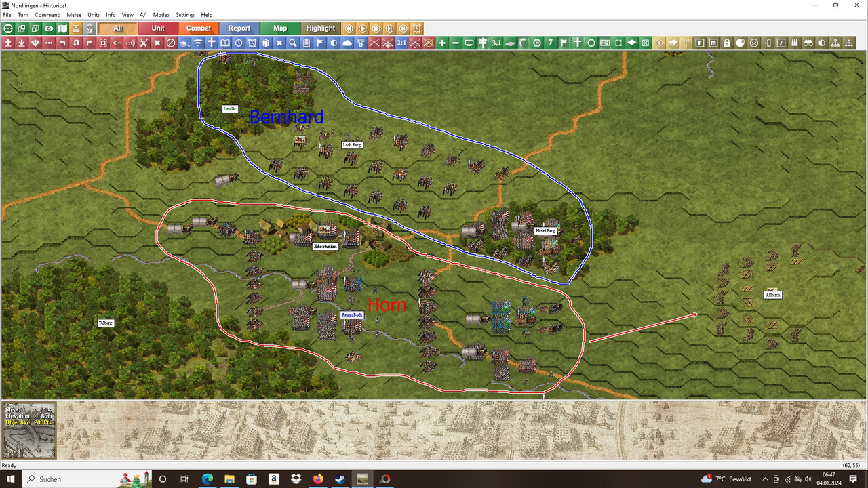Screen dimensions: 868x488
Task: Click the cloud weather icon
Action: [347, 43]
